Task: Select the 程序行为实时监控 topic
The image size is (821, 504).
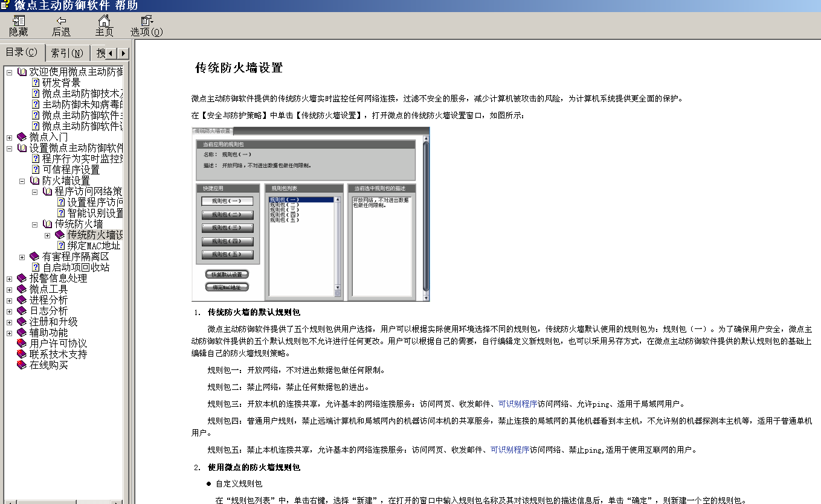Action: point(82,159)
